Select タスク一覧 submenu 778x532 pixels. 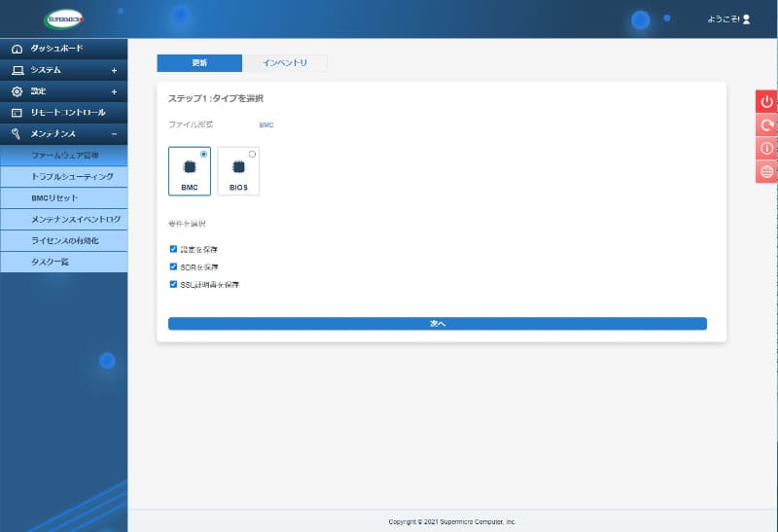(63, 262)
